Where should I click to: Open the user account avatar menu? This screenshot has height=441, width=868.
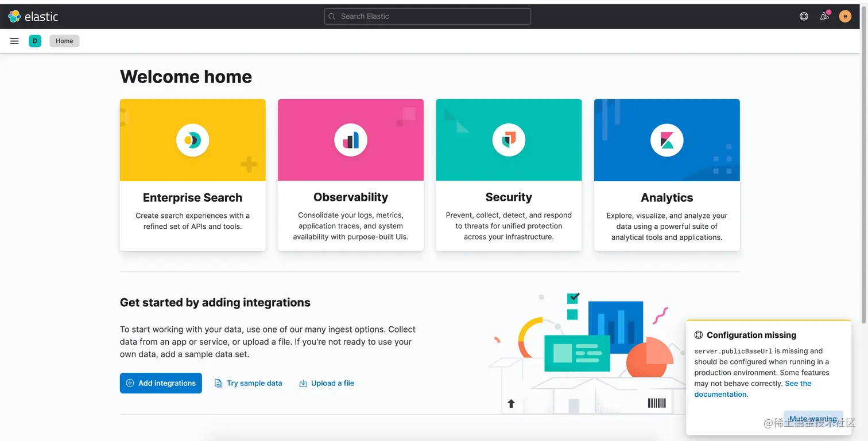click(x=845, y=17)
